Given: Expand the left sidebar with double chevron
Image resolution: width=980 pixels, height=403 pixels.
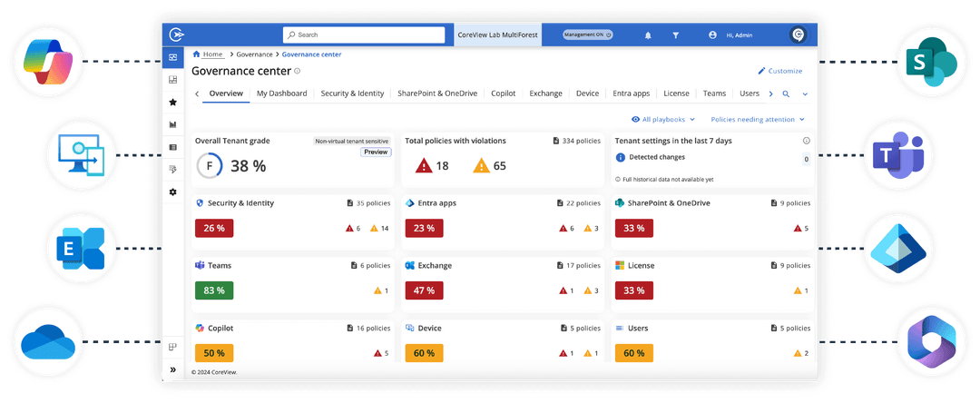Looking at the screenshot, I should (x=173, y=370).
